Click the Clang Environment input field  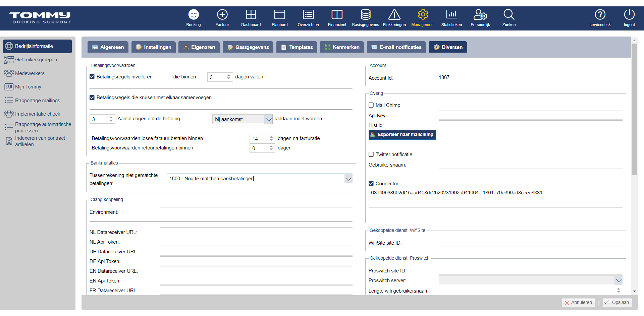(256, 212)
